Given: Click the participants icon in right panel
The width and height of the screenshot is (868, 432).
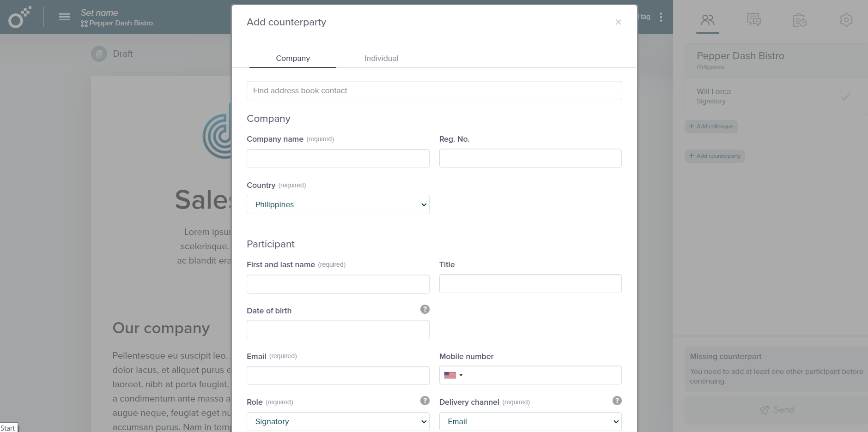Looking at the screenshot, I should pyautogui.click(x=707, y=20).
